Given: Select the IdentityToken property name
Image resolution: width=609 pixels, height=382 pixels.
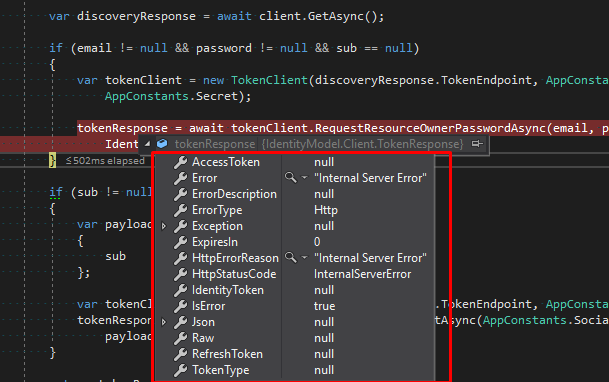Looking at the screenshot, I should [228, 290].
